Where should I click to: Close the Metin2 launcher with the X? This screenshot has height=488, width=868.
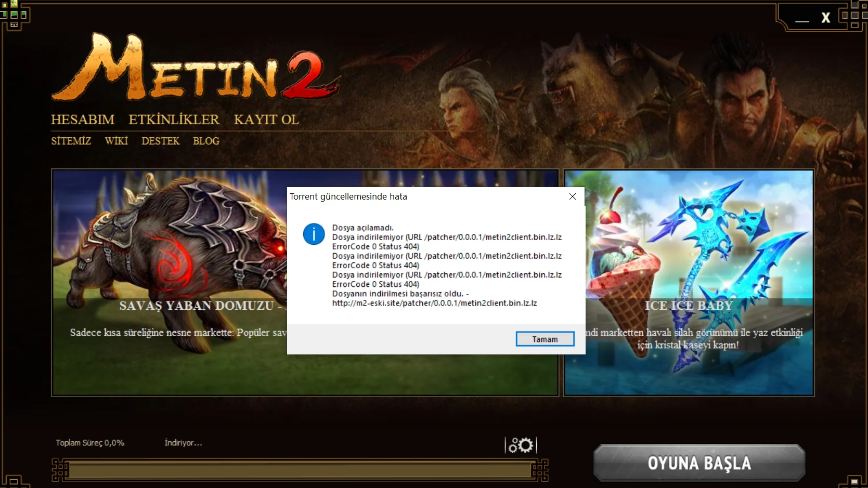click(x=825, y=18)
